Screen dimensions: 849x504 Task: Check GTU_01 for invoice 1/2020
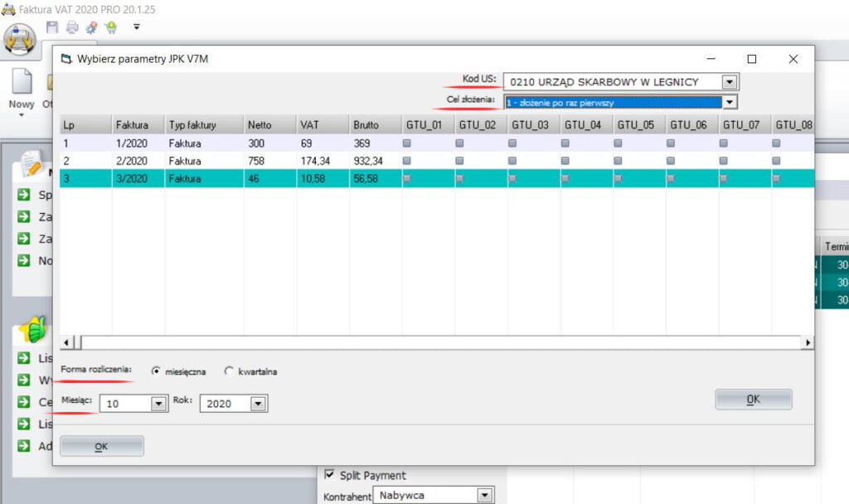pyautogui.click(x=406, y=143)
